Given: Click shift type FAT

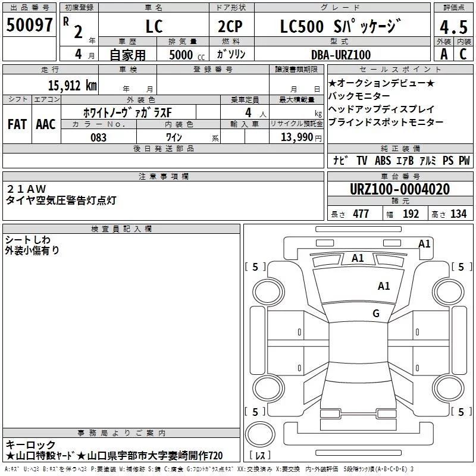Looking at the screenshot, I should [17, 124].
